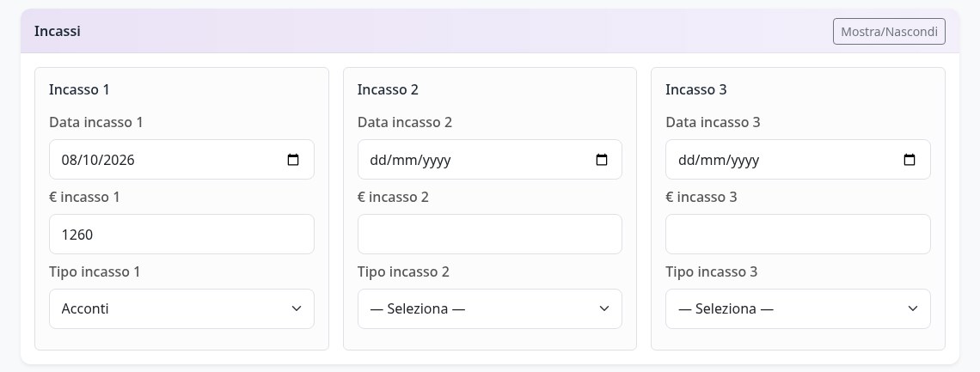980x372 pixels.
Task: Click the Mostra/Nascondi button
Action: point(889,31)
